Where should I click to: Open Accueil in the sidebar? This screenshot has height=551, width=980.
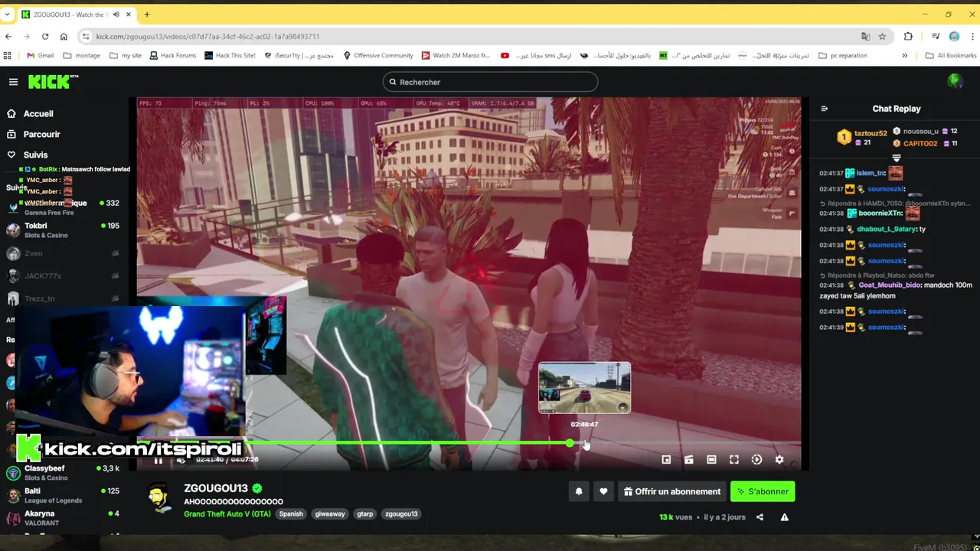click(38, 113)
